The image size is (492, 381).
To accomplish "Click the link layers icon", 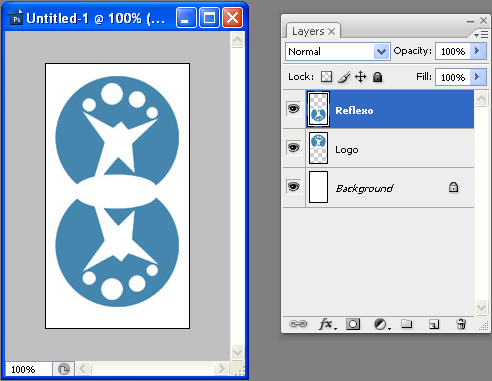I will tap(298, 324).
